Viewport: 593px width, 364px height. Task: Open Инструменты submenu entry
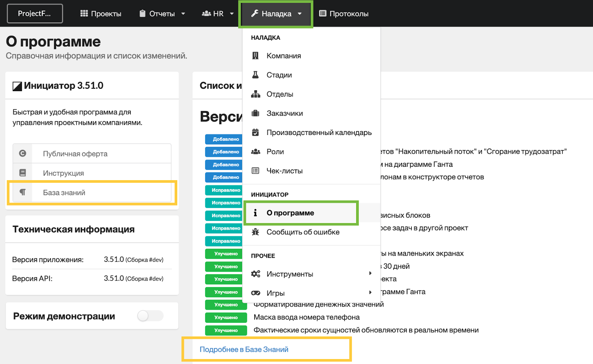pyautogui.click(x=311, y=274)
